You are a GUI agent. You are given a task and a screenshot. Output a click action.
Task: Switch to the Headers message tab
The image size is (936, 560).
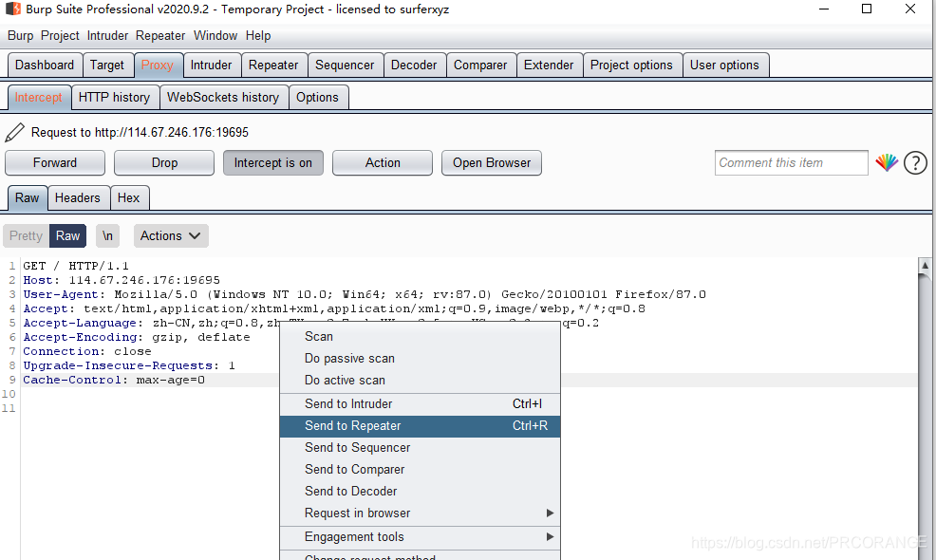78,197
